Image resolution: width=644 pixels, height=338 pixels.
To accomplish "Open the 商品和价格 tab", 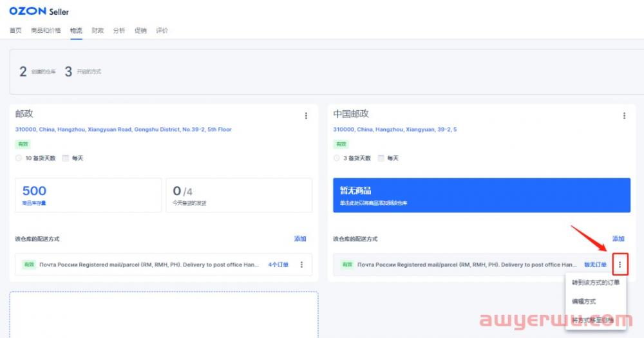I will click(x=46, y=30).
